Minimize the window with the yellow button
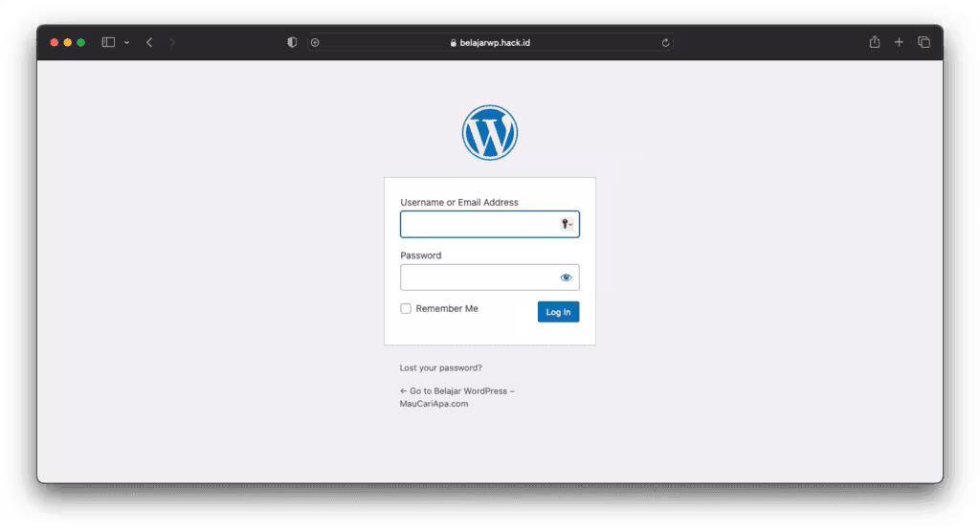The height and width of the screenshot is (532, 980). 68,42
